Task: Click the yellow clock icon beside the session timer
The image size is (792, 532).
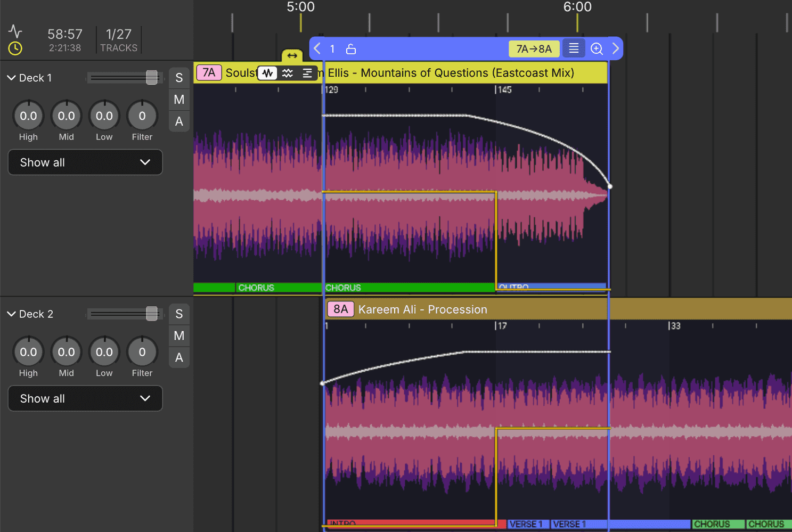Action: (15, 49)
